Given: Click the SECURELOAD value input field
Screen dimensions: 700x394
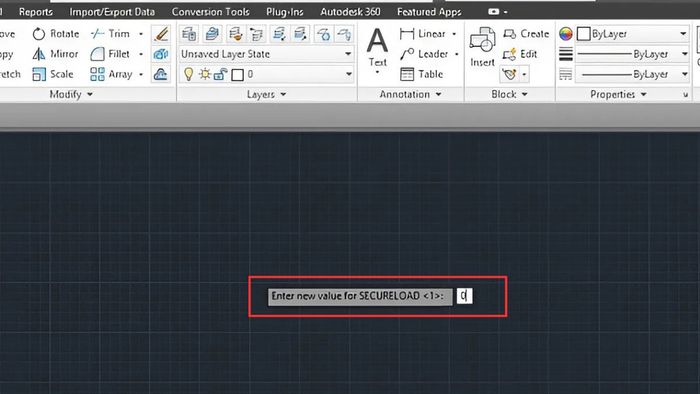Looking at the screenshot, I should [464, 296].
